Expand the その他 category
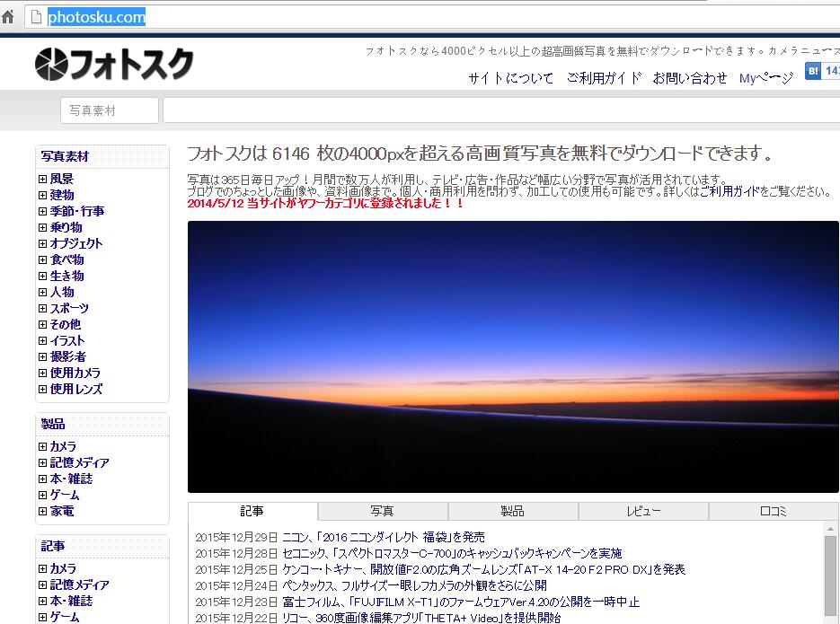Screen dimensions: 840x624 [43, 324]
